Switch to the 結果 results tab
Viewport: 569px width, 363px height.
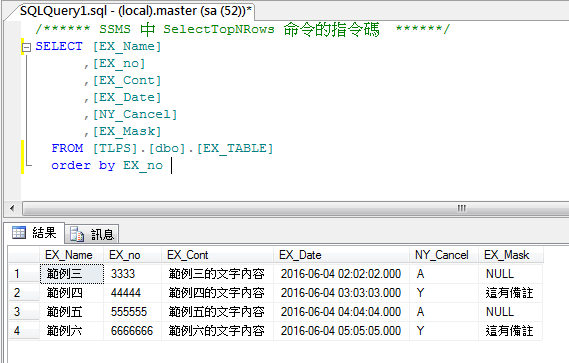pos(34,233)
